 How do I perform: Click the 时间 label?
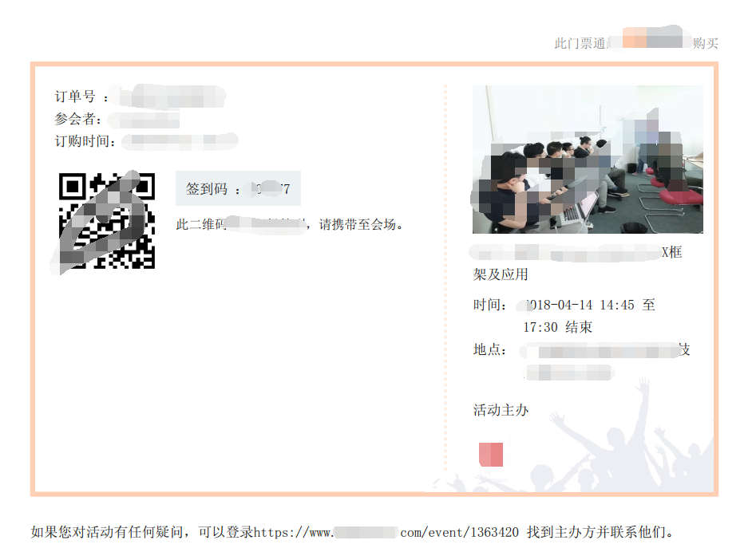click(x=489, y=305)
